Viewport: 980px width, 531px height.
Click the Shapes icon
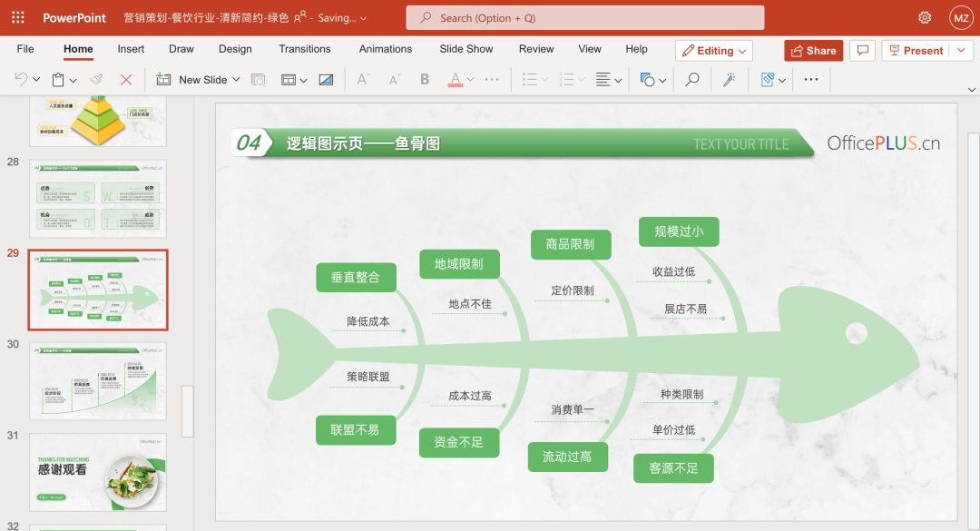(648, 80)
